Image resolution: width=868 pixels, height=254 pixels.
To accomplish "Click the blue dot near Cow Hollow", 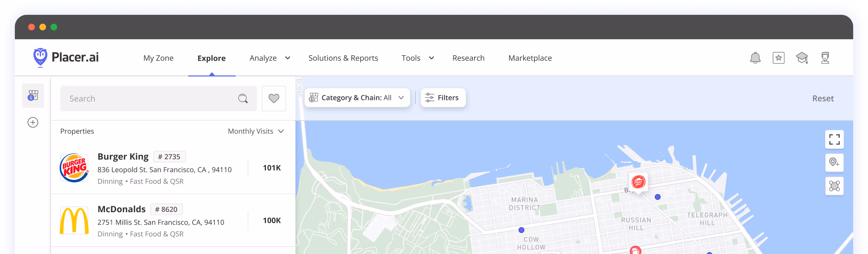I will tap(522, 230).
